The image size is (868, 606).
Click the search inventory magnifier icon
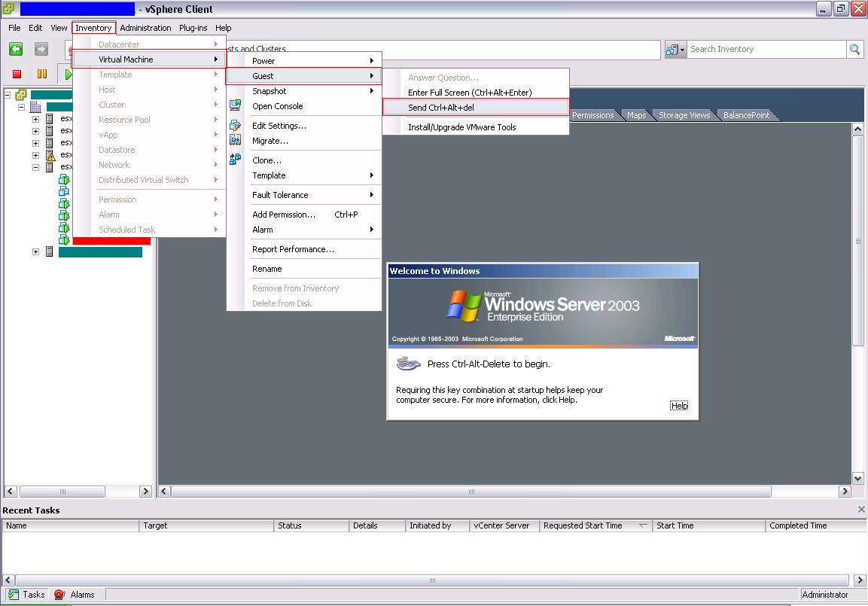coord(854,49)
